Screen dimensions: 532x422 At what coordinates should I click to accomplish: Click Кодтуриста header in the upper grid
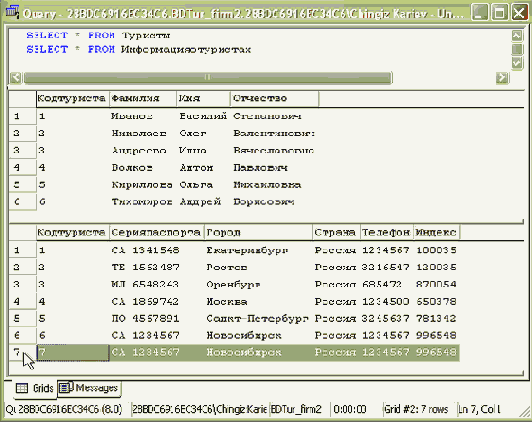pos(73,99)
